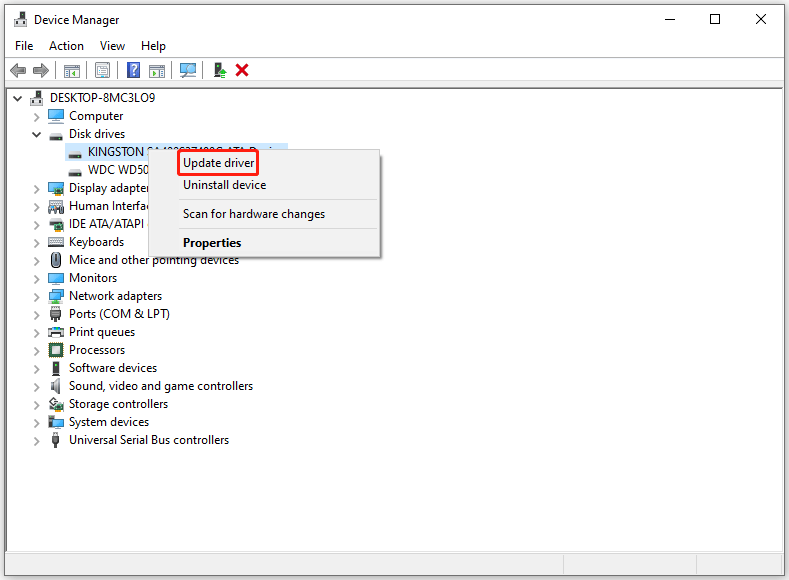
Task: Open the View menu
Action: [112, 46]
